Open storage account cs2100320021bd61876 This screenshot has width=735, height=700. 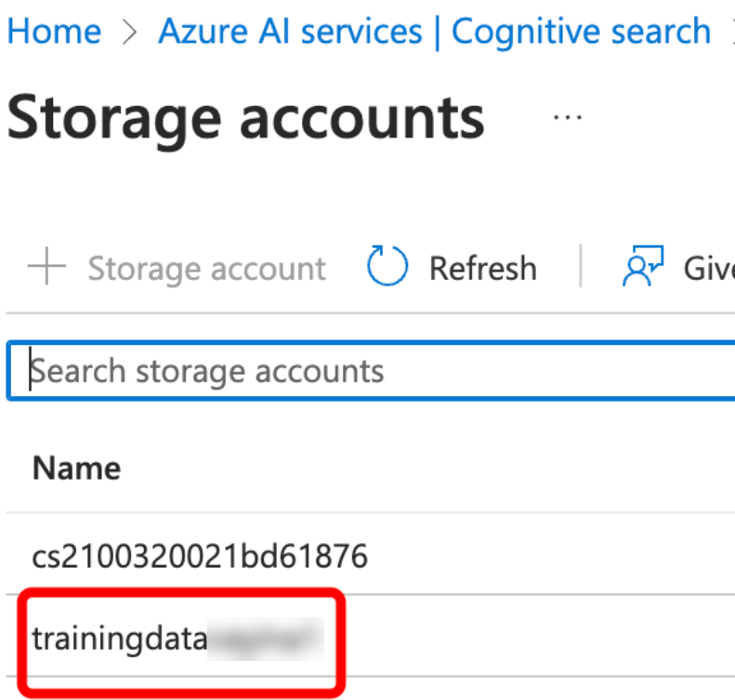click(200, 557)
